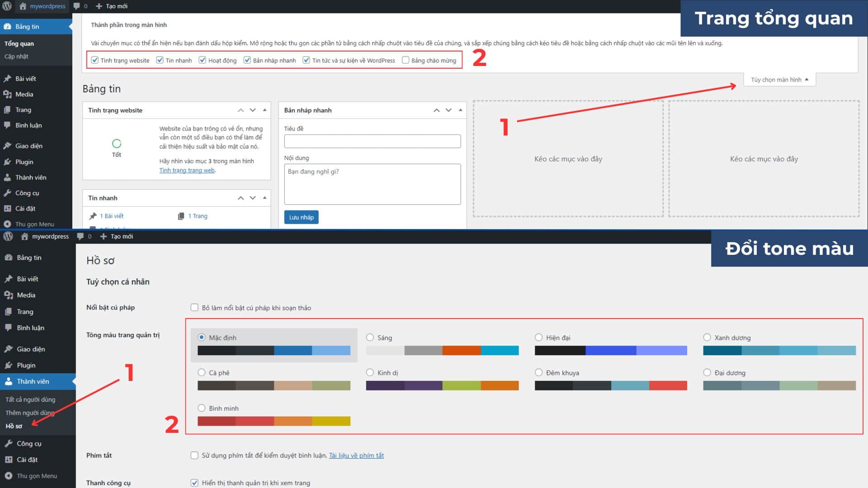
Task: Move 'Tình trạng website' widget down
Action: coord(253,110)
